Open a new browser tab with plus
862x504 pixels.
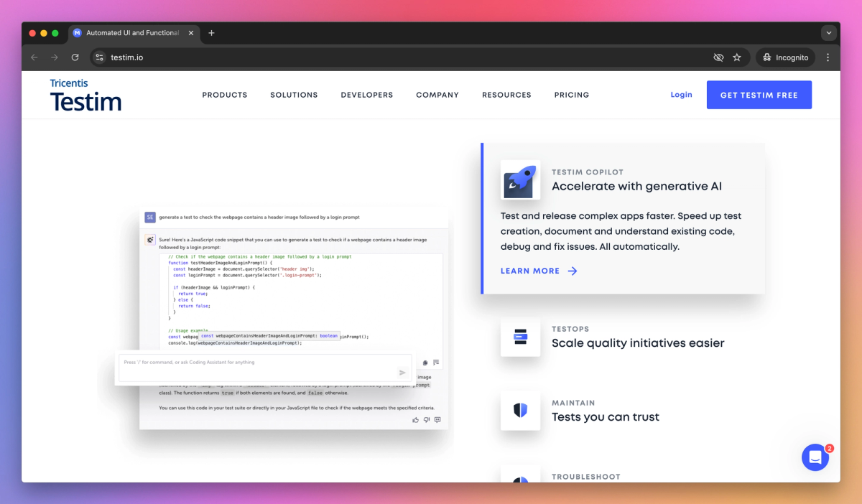[211, 33]
